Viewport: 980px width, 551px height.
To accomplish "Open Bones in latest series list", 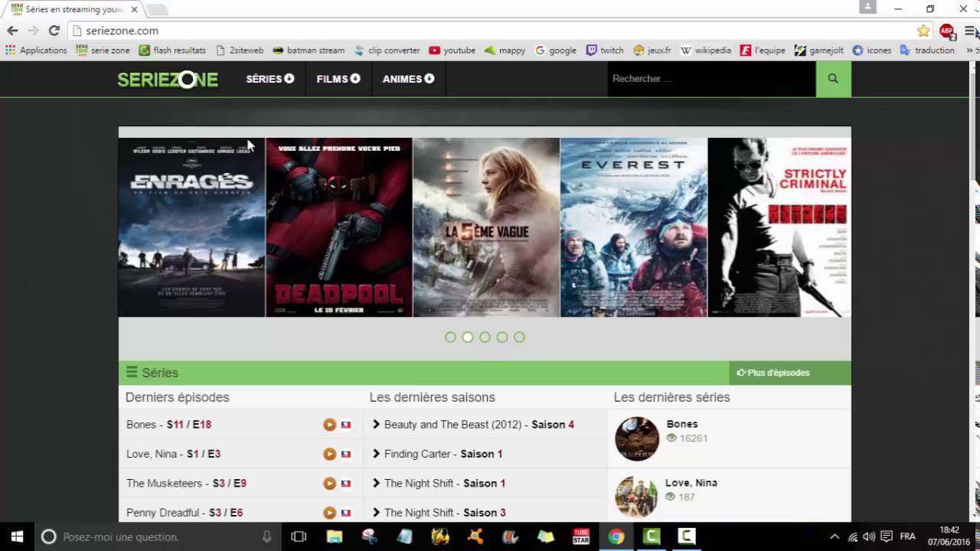I will 682,424.
